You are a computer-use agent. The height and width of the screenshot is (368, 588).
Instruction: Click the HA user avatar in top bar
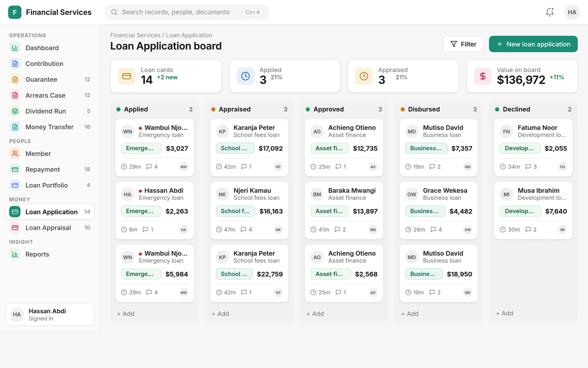(x=572, y=12)
